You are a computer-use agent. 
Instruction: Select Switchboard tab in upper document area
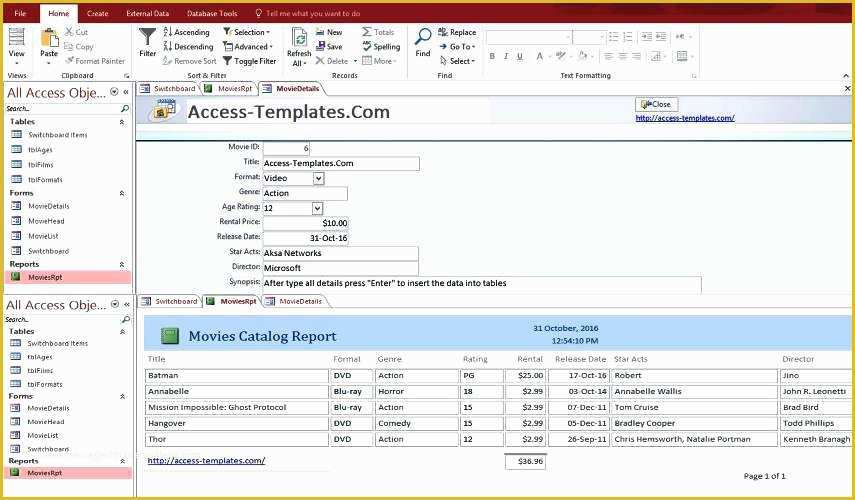(x=168, y=88)
